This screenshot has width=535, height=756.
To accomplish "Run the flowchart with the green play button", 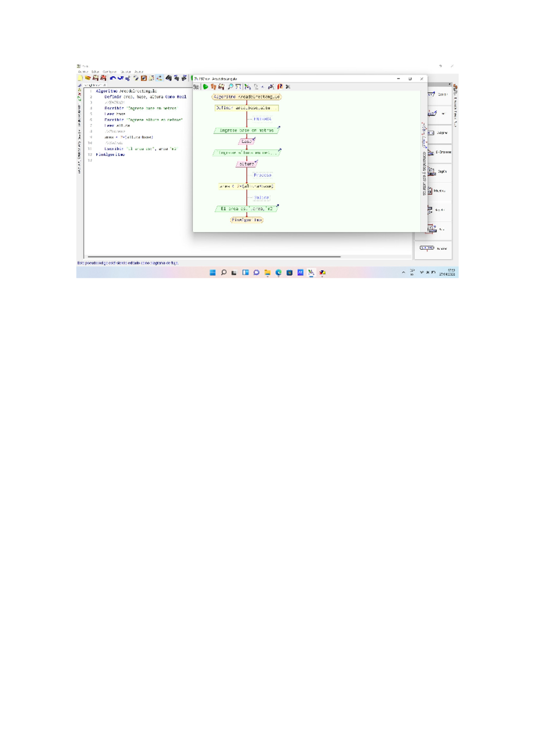I will (206, 87).
